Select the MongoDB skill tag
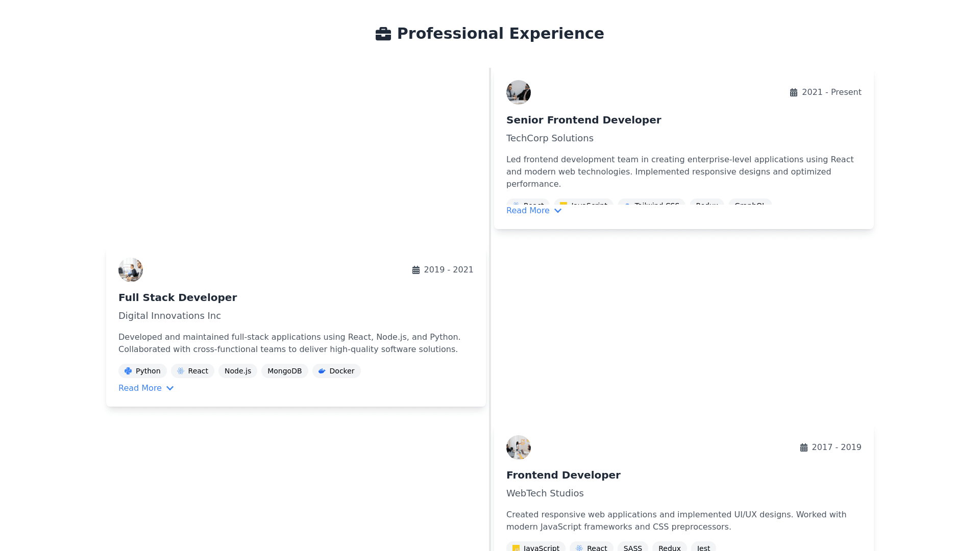The height and width of the screenshot is (551, 980). [x=284, y=371]
